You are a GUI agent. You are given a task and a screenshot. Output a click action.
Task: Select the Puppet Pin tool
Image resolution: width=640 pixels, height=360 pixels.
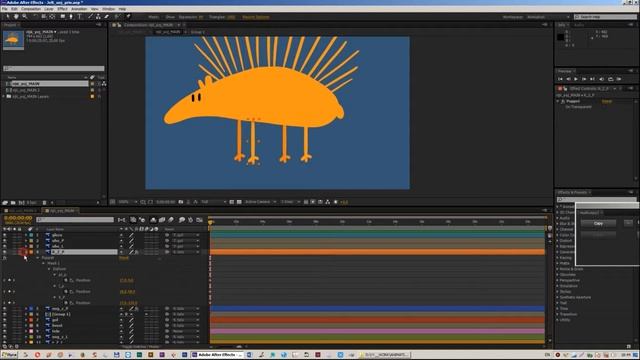point(128,17)
